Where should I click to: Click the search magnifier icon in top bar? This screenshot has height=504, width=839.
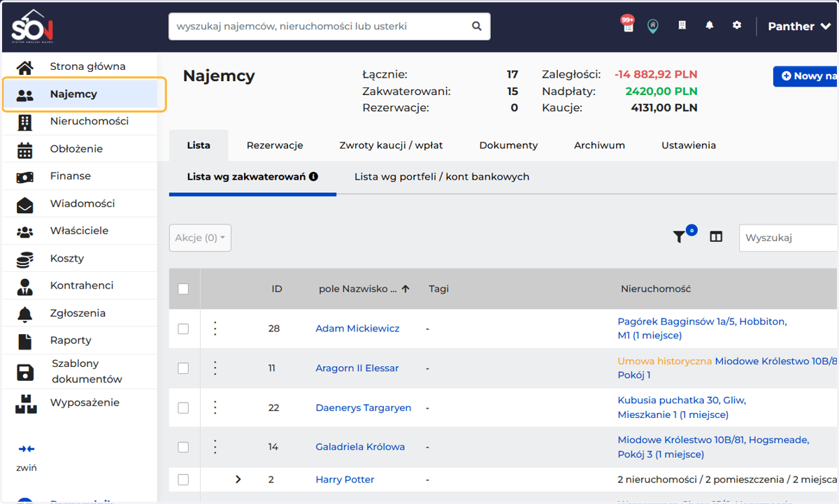click(477, 27)
